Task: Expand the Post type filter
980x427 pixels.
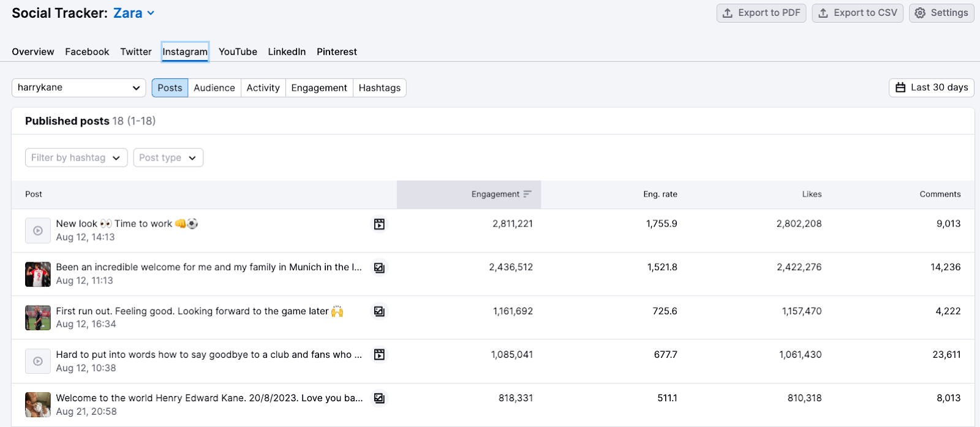Action: click(168, 157)
